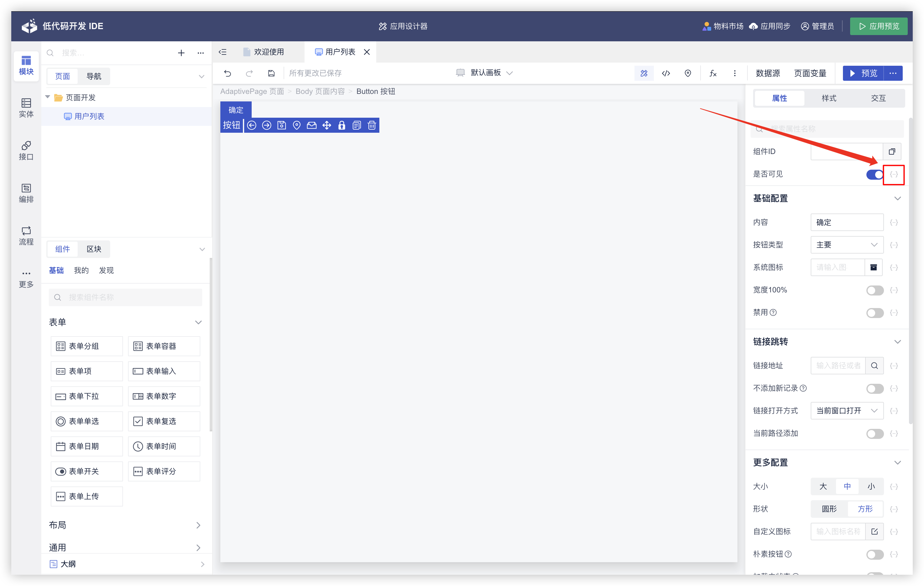Click the green 应用预览 button
Screen dimensions: 924x586
pyautogui.click(x=878, y=26)
